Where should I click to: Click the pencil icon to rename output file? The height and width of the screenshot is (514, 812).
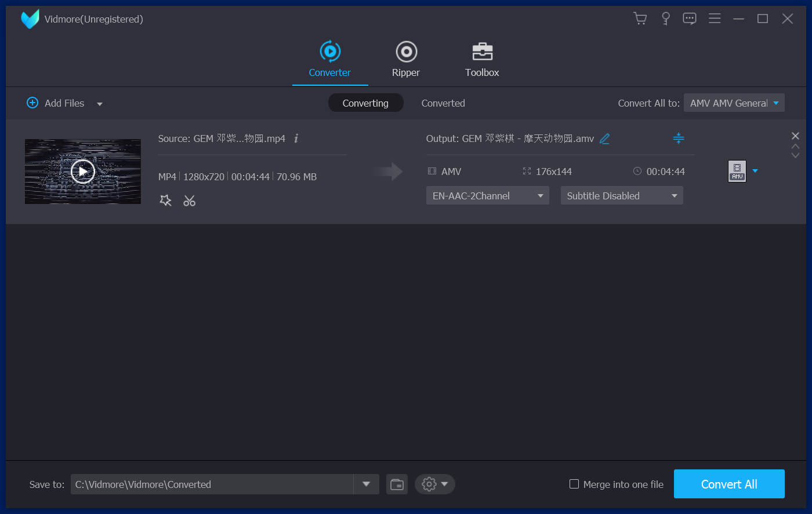tap(604, 138)
